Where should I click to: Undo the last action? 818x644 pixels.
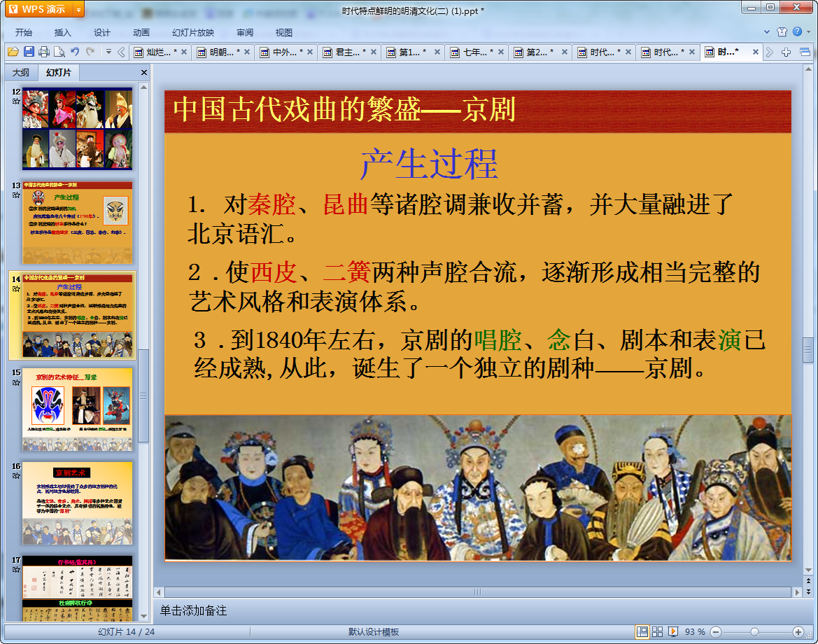click(x=75, y=52)
